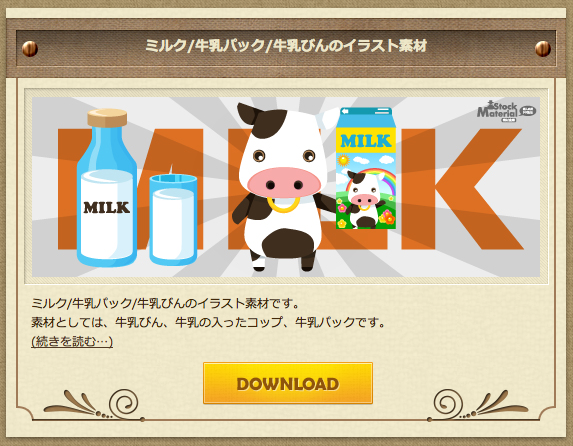Click the cork cap of milk bottle
The width and height of the screenshot is (573, 446).
point(107,118)
